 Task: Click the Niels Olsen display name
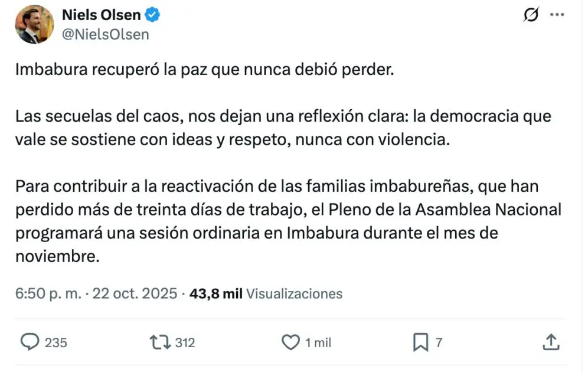pos(101,15)
